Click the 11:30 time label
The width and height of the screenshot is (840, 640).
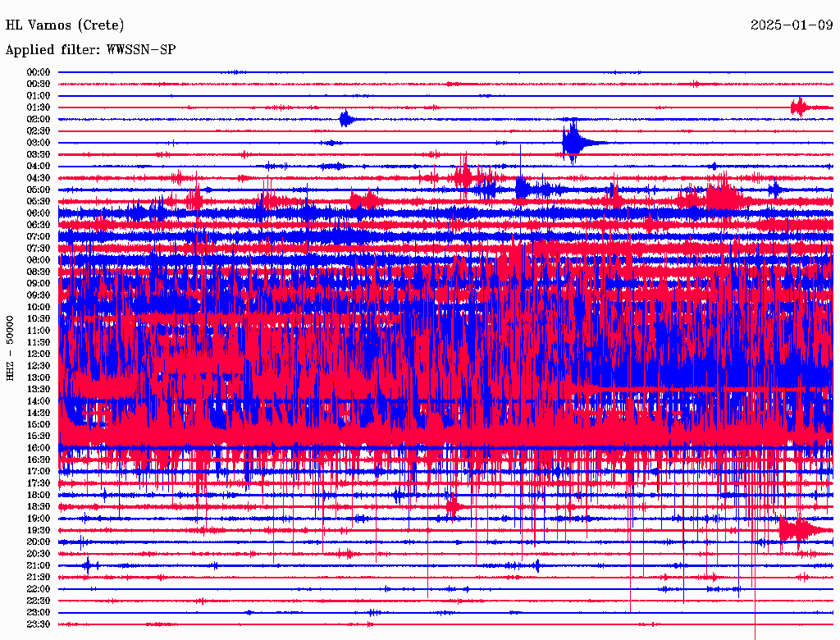(x=39, y=342)
